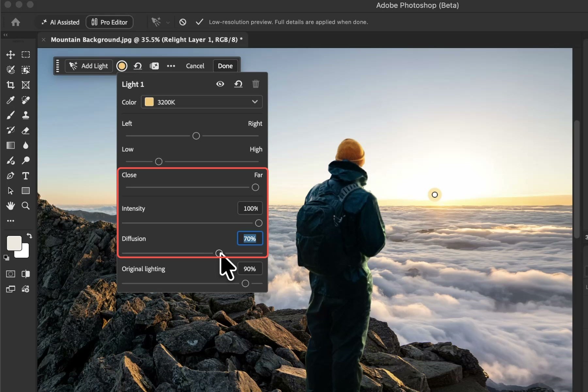Expand the Add Light tool preset arrow

[168, 23]
